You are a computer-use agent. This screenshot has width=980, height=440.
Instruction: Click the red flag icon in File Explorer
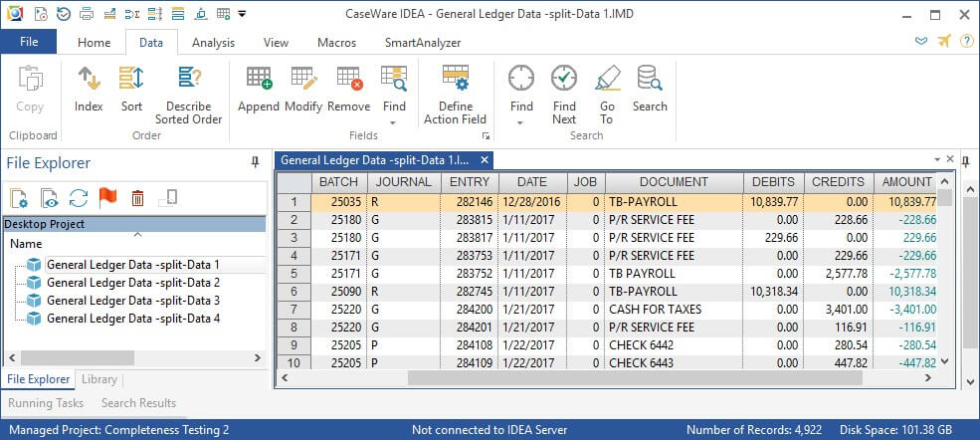click(108, 198)
